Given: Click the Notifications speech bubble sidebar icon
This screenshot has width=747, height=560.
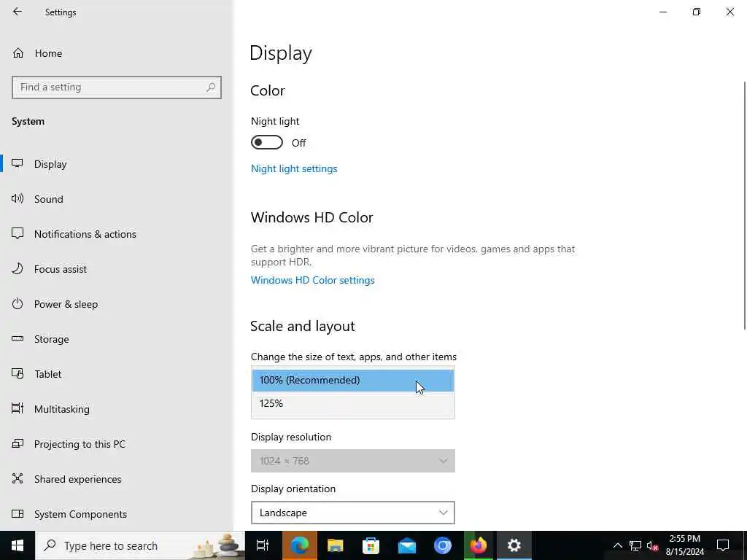Looking at the screenshot, I should [x=18, y=233].
